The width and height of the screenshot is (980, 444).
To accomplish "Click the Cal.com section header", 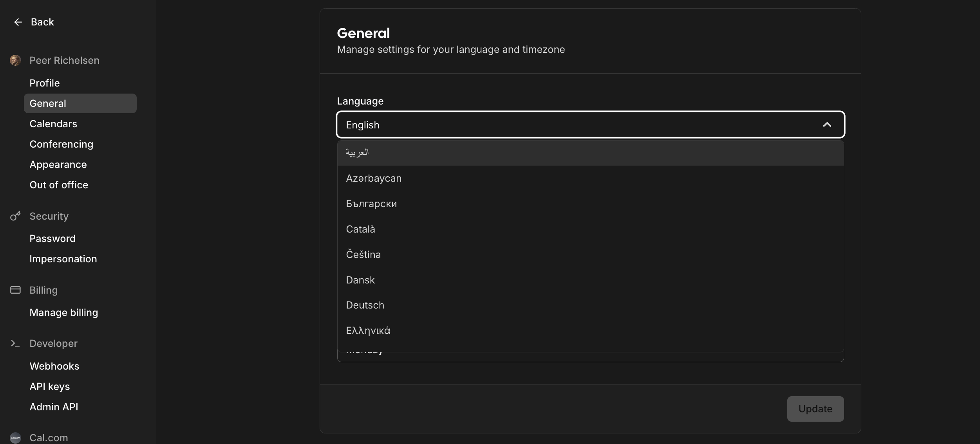I will [x=49, y=438].
